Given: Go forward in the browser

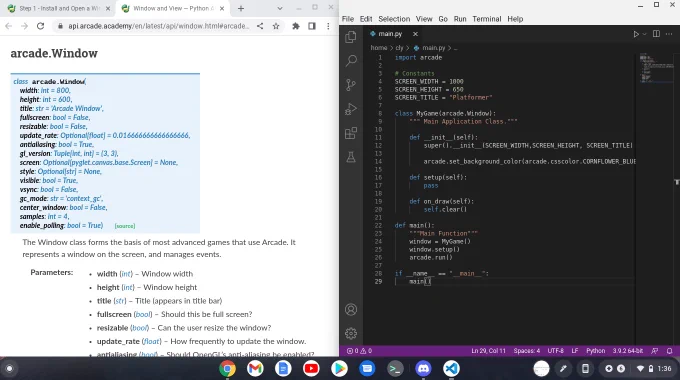Looking at the screenshot, I should point(24,26).
